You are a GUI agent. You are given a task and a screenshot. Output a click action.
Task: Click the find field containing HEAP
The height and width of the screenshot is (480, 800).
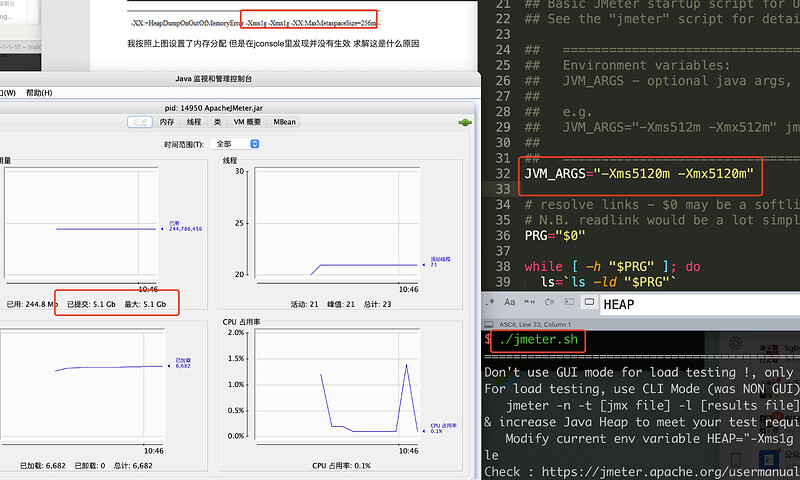(x=699, y=305)
